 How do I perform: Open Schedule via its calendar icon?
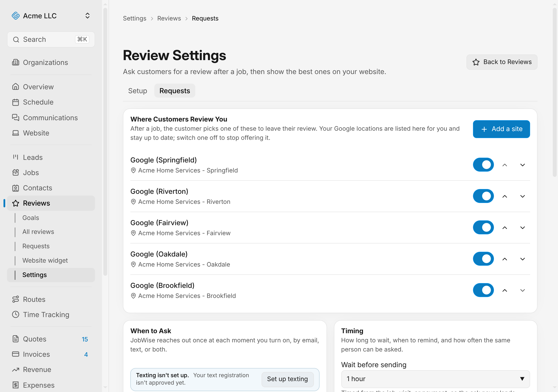[x=15, y=102]
